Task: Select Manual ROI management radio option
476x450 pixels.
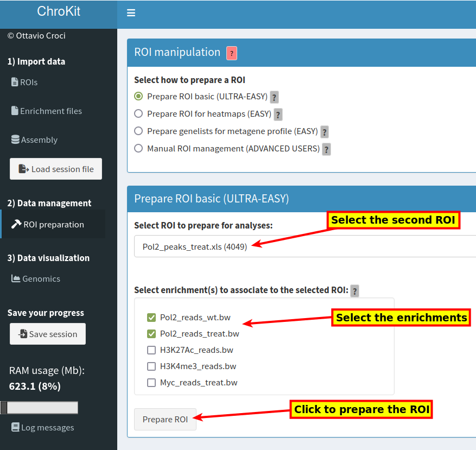Action: [x=138, y=148]
